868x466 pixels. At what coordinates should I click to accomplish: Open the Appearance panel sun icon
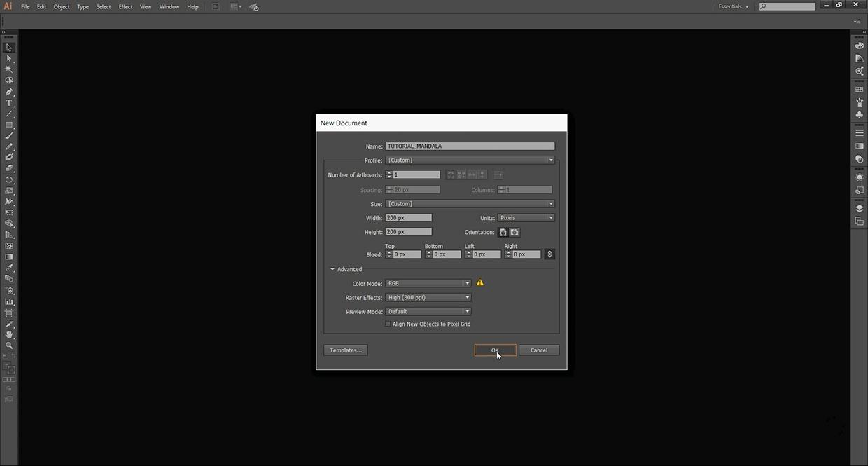tap(860, 177)
